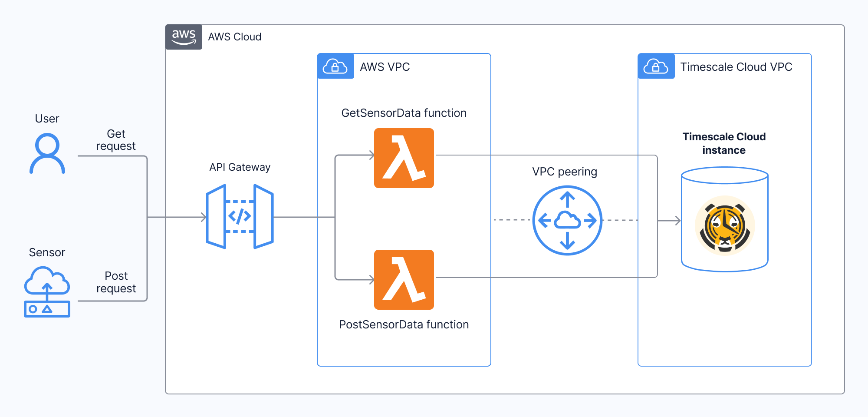Select the "AWS Cloud" label text
The image size is (868, 417).
pyautogui.click(x=234, y=37)
